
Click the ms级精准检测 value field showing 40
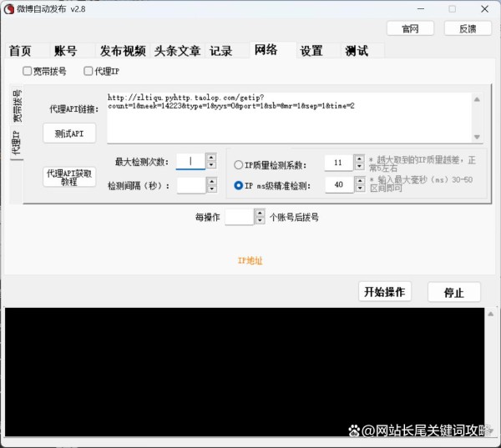339,185
